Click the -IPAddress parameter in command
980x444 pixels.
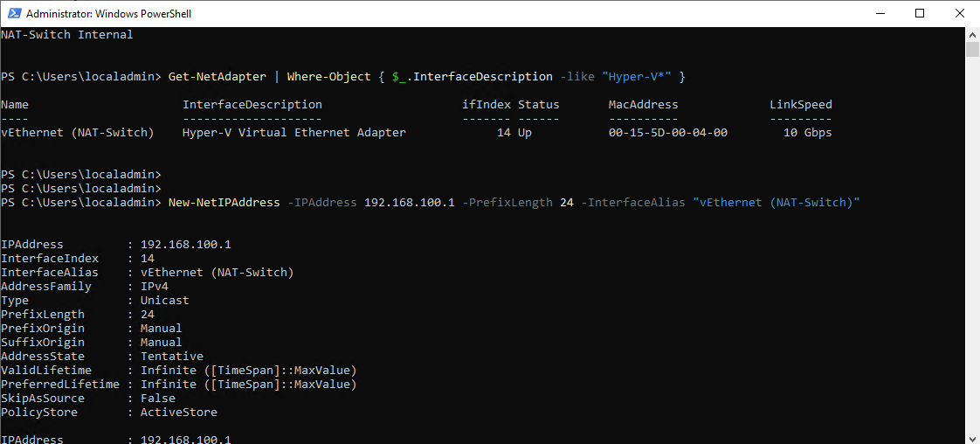point(322,203)
